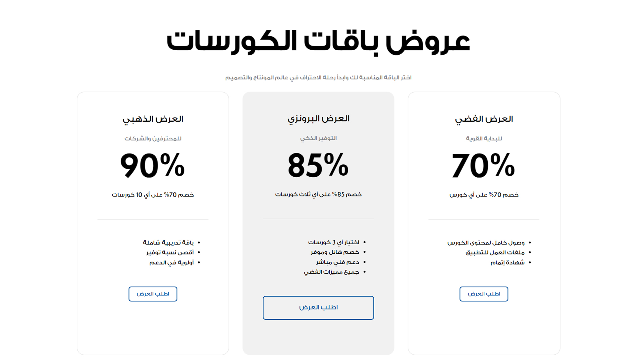Screen dimensions: 644x362
Task: Select the العرض الفضي heading
Action: [484, 119]
